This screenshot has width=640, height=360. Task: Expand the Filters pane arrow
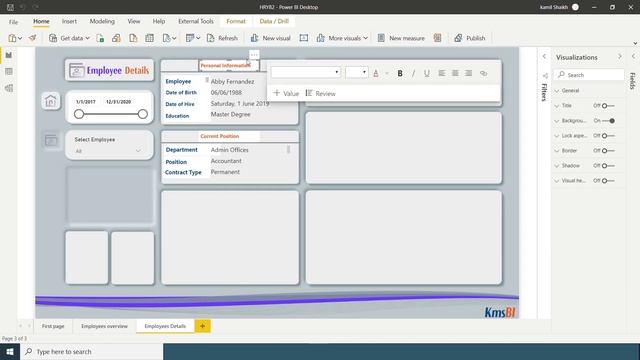(544, 56)
